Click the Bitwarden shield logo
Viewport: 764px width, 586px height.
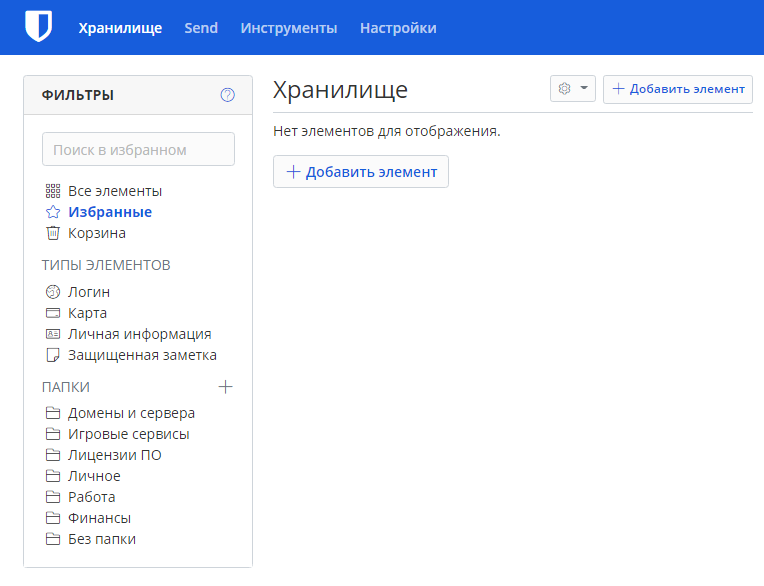point(38,27)
